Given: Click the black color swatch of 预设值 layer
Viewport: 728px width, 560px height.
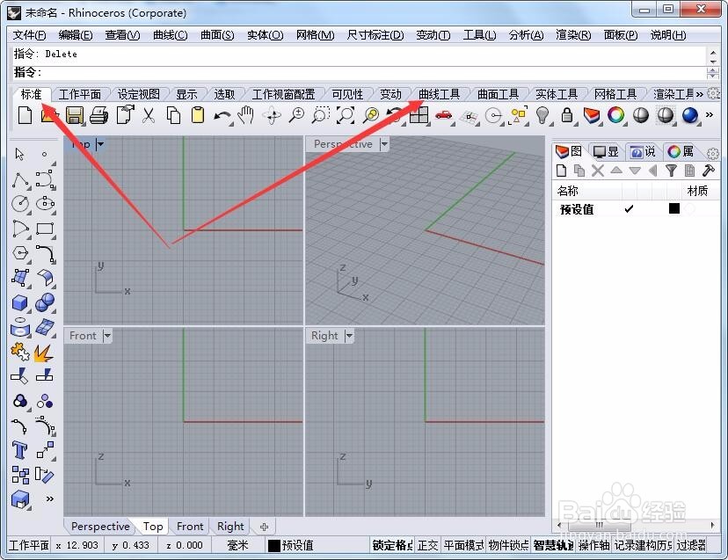Looking at the screenshot, I should click(674, 208).
